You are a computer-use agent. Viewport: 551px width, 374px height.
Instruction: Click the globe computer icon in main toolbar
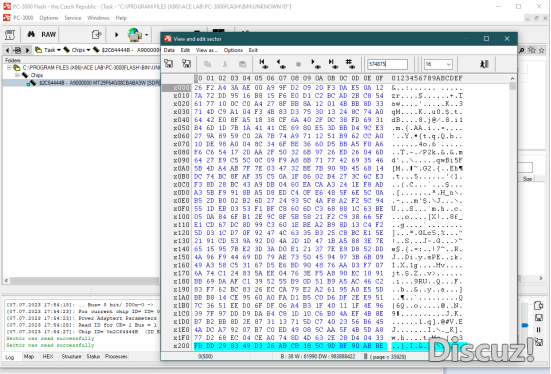[x=135, y=34]
